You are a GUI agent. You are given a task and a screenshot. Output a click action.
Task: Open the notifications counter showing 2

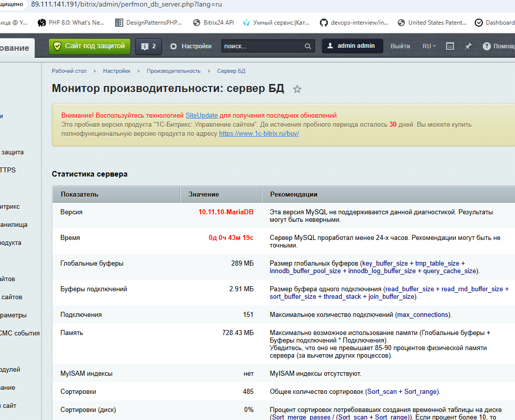148,46
